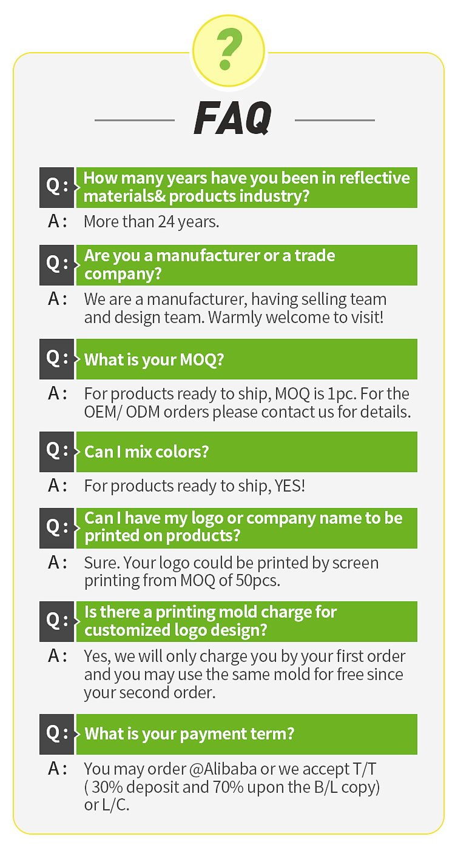Select the Q badge beside mix colors question
The height and width of the screenshot is (868, 455).
pos(56,452)
